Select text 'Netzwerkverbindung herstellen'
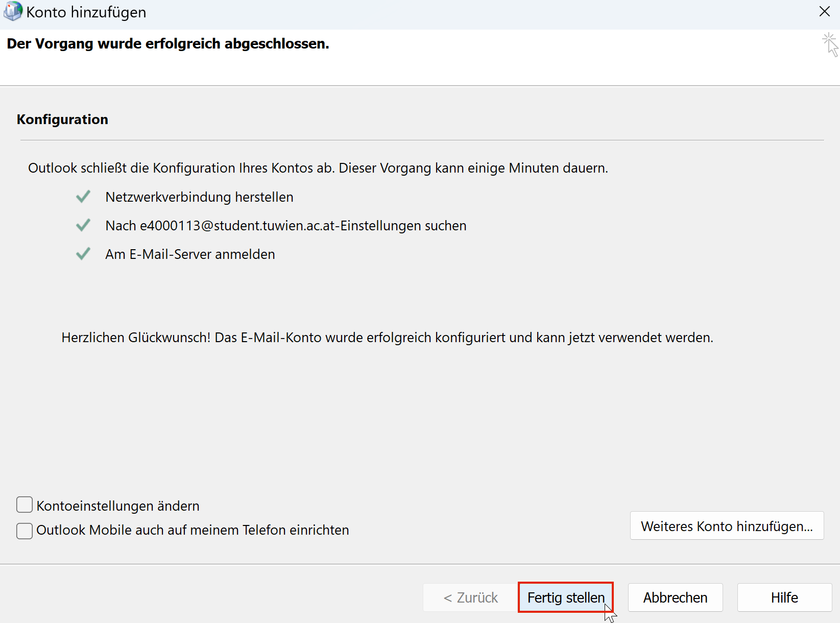Image resolution: width=840 pixels, height=623 pixels. pos(199,197)
